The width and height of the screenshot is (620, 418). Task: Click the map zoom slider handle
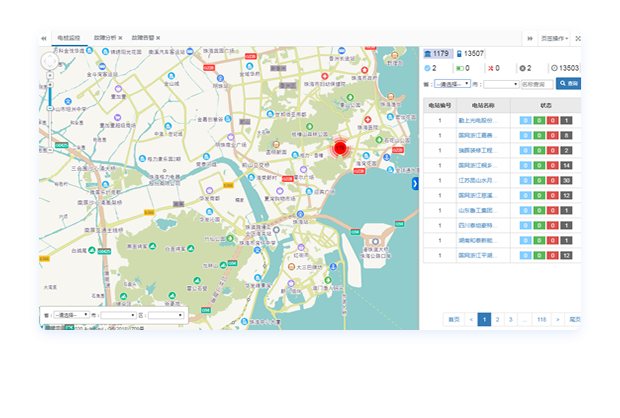[x=50, y=108]
